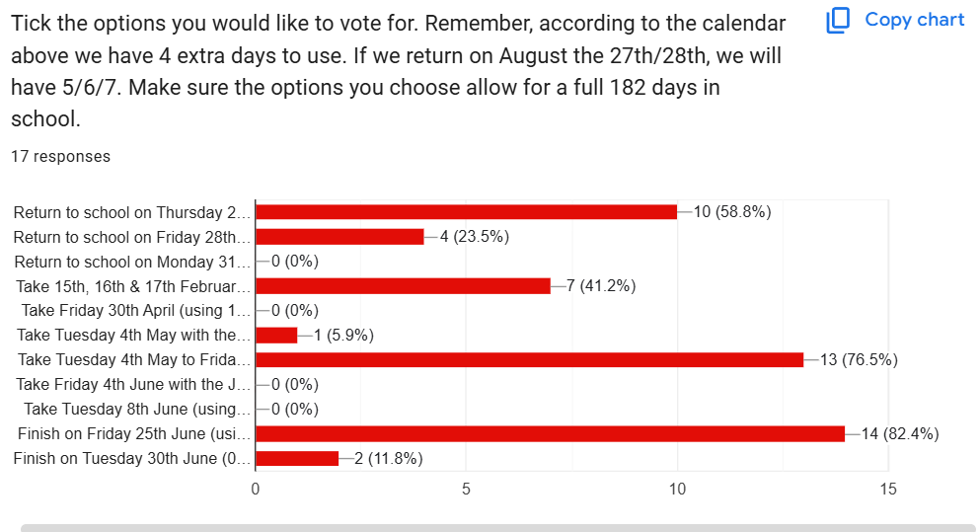
Task: Select the 'Take 15th, 16th & 17th February' bar
Action: [403, 286]
